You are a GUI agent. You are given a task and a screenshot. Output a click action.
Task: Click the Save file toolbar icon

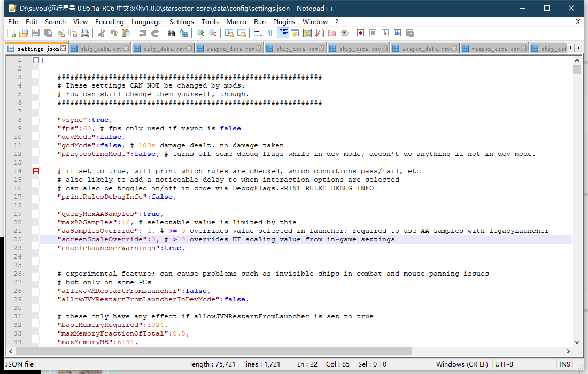point(36,33)
